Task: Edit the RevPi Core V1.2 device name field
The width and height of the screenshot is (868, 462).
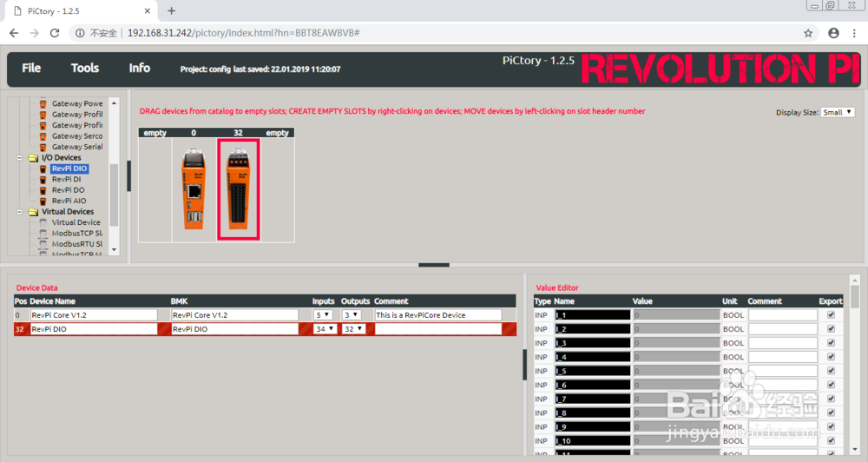Action: [94, 315]
